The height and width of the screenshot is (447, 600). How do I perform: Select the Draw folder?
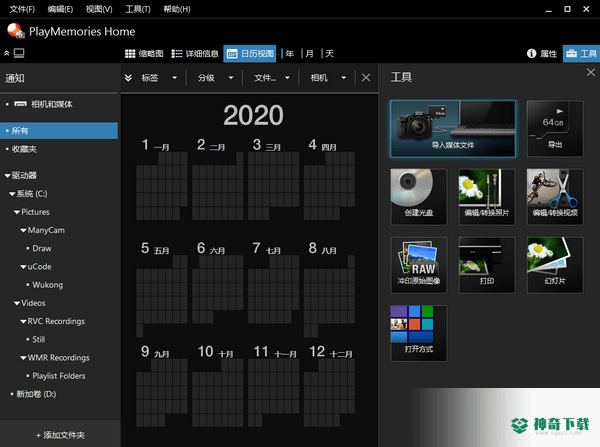point(42,248)
